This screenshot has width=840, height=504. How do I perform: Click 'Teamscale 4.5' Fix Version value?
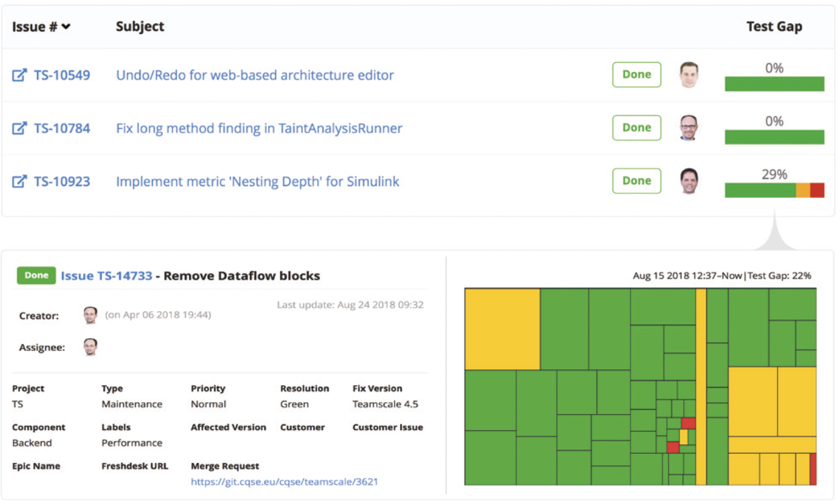pos(385,404)
